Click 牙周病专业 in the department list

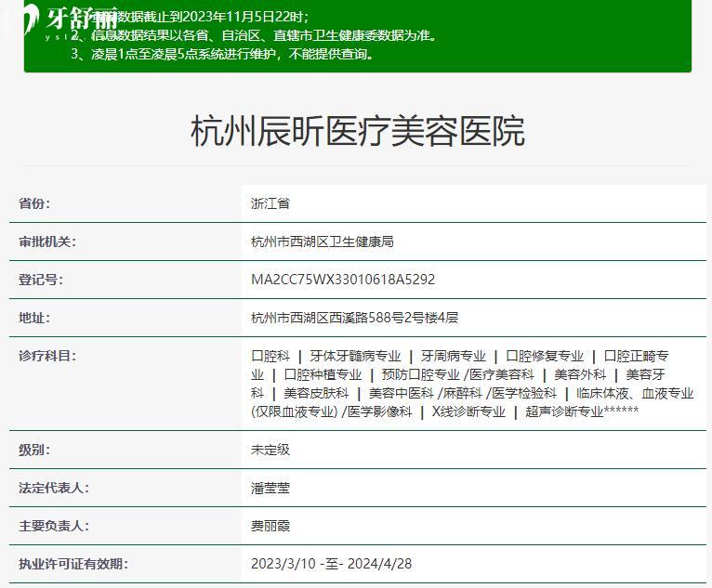tap(454, 356)
